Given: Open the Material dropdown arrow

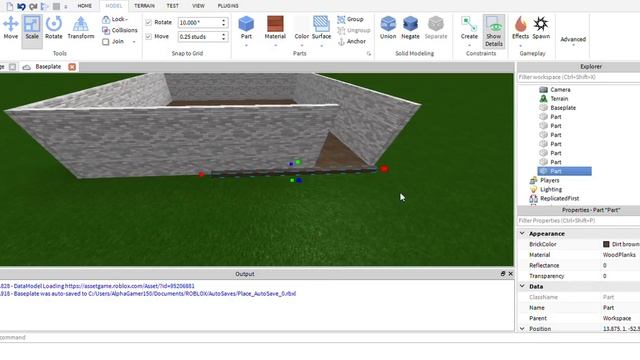Looking at the screenshot, I should 275,45.
